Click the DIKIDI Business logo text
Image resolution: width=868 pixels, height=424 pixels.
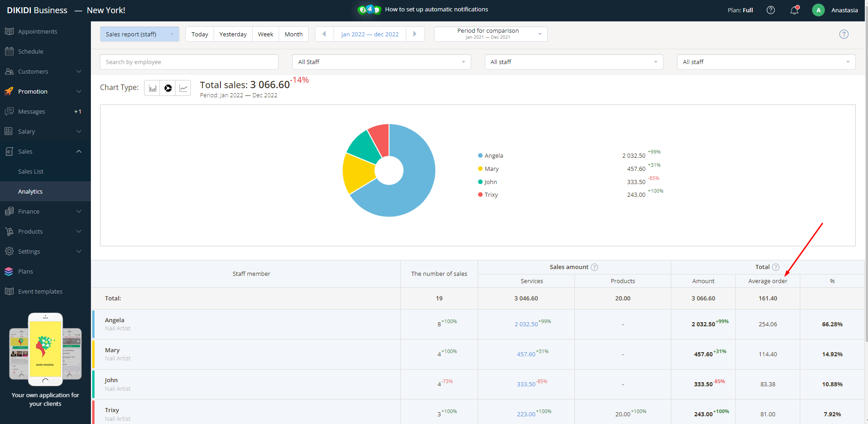tap(37, 10)
